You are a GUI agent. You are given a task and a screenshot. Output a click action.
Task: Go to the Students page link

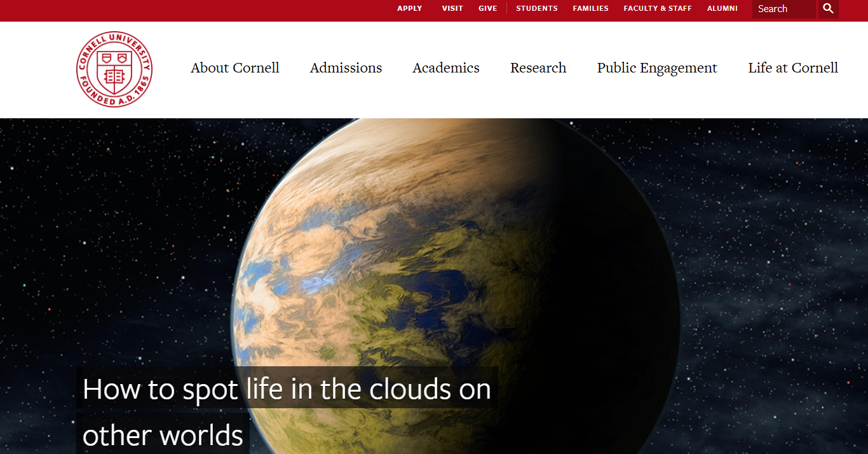click(537, 8)
